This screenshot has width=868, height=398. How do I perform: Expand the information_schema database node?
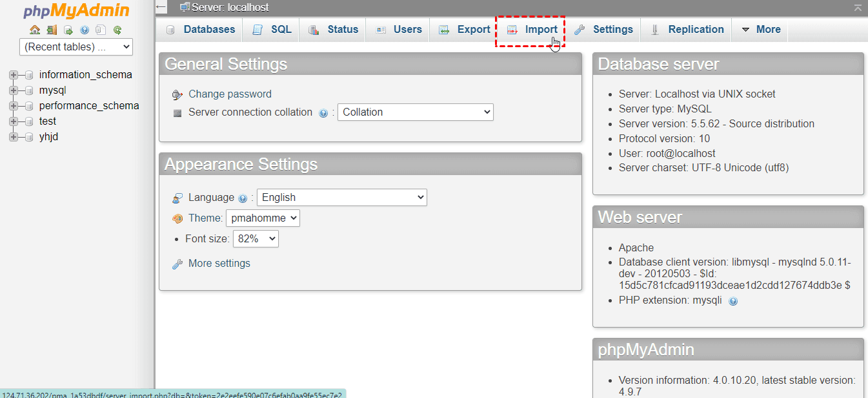13,75
